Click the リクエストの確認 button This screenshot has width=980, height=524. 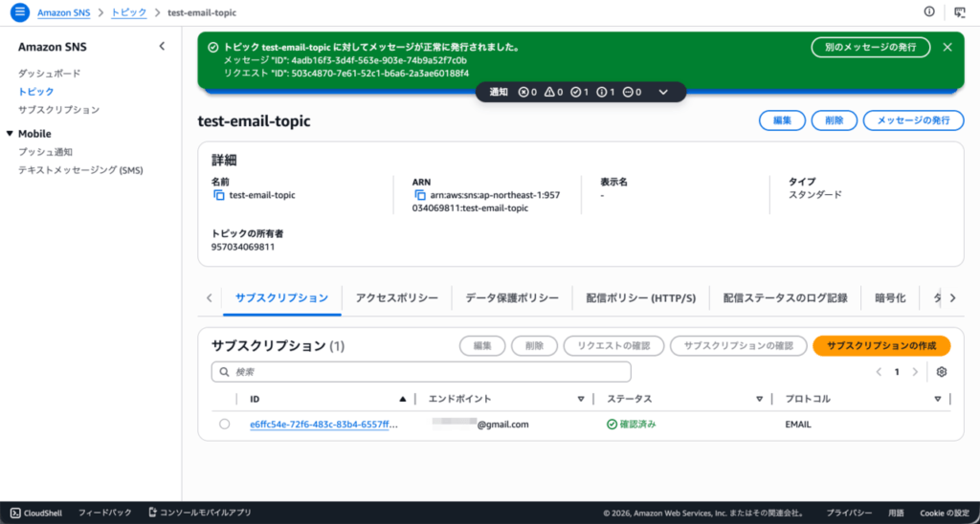[613, 345]
